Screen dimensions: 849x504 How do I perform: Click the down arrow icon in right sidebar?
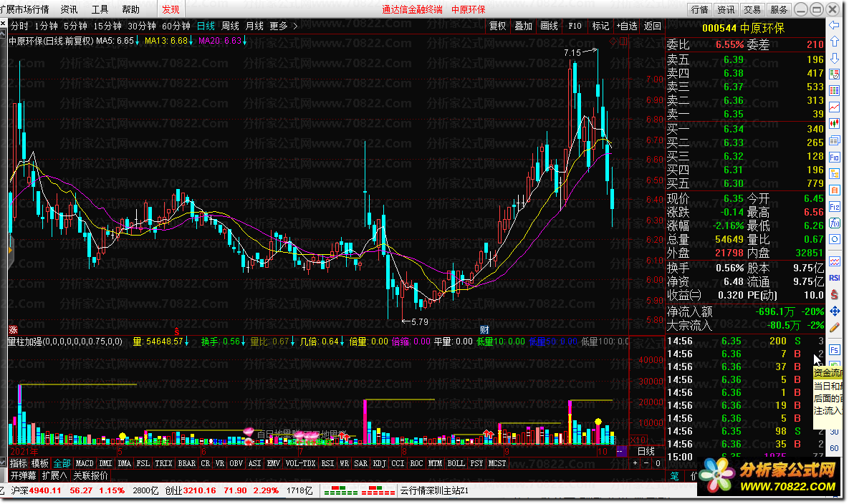(835, 57)
